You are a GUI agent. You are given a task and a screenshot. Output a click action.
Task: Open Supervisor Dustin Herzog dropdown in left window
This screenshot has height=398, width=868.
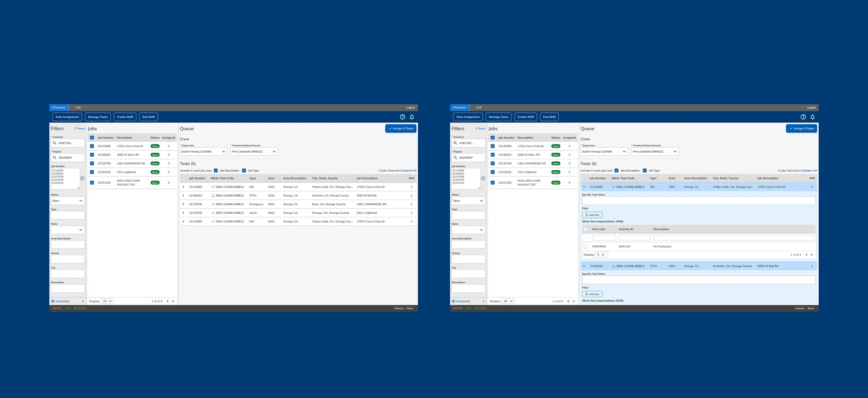(203, 152)
